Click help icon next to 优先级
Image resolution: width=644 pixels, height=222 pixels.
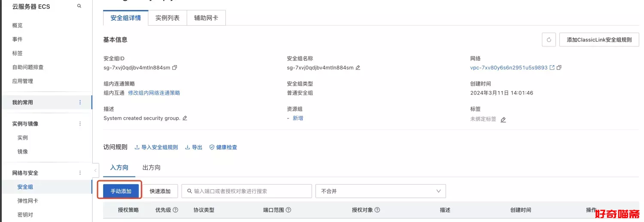pos(176,210)
